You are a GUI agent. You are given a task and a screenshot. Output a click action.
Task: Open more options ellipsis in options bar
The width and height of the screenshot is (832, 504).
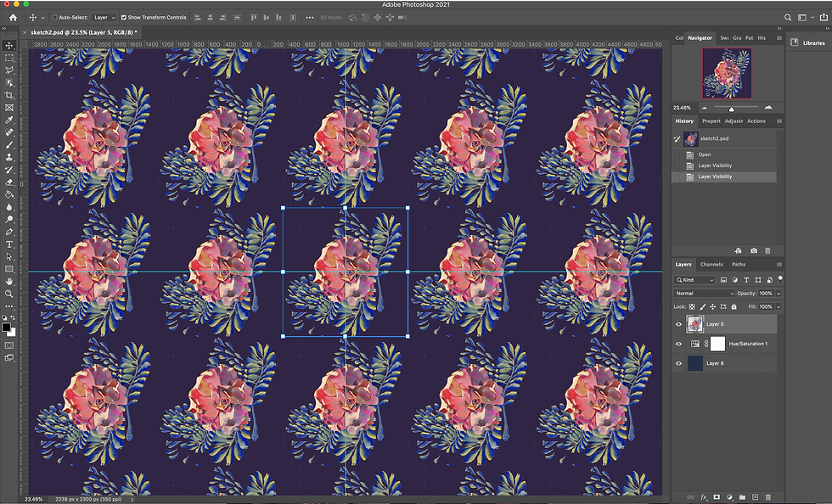pos(309,18)
